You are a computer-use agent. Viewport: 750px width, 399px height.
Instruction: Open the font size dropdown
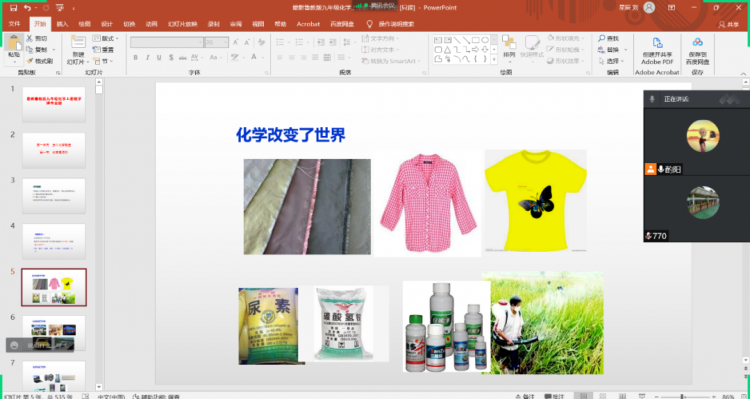[x=225, y=43]
